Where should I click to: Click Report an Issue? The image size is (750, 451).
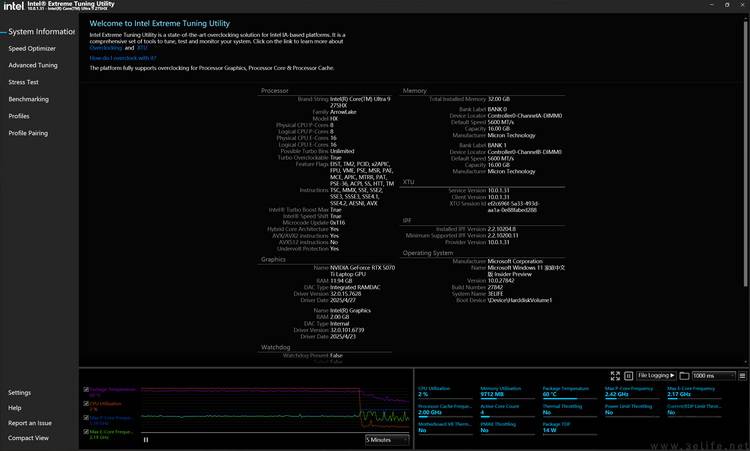tap(30, 423)
